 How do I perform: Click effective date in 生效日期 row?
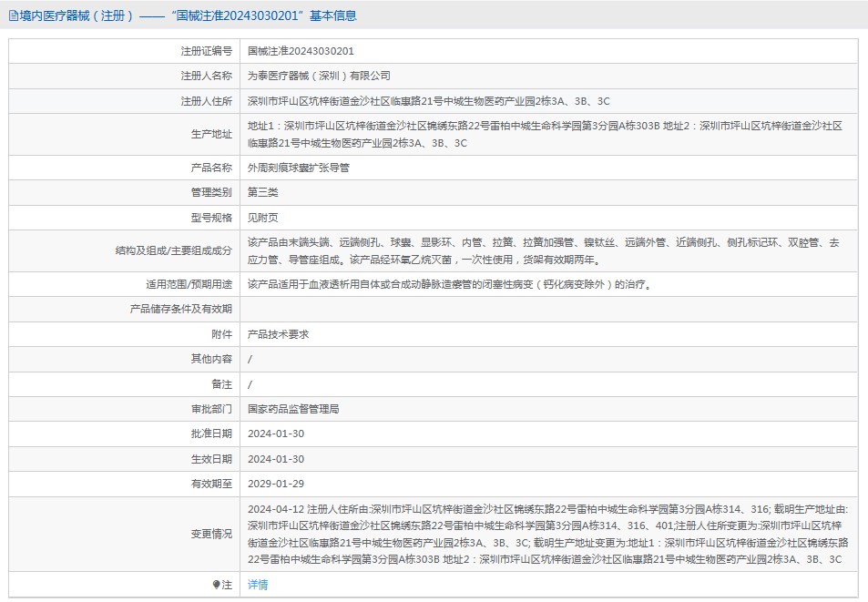pyautogui.click(x=276, y=459)
